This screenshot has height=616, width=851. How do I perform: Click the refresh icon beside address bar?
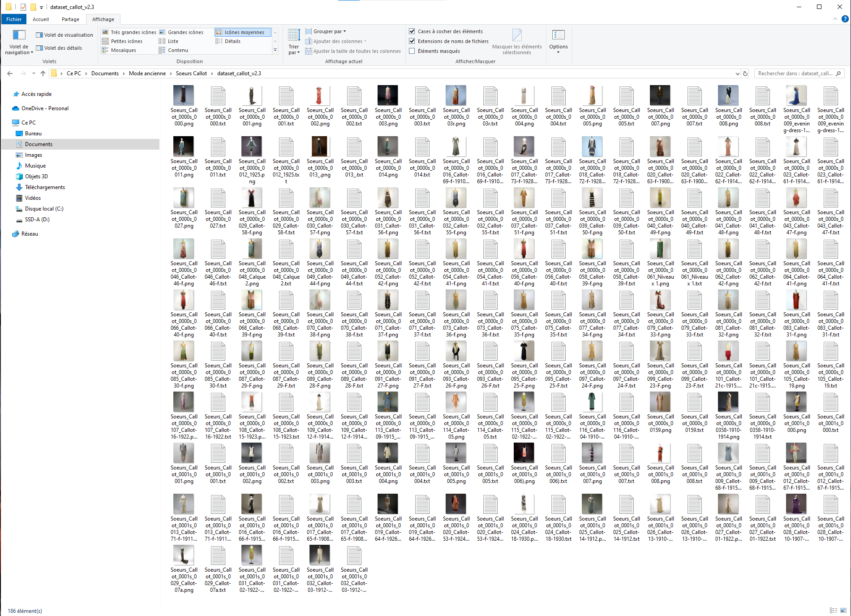pos(745,73)
